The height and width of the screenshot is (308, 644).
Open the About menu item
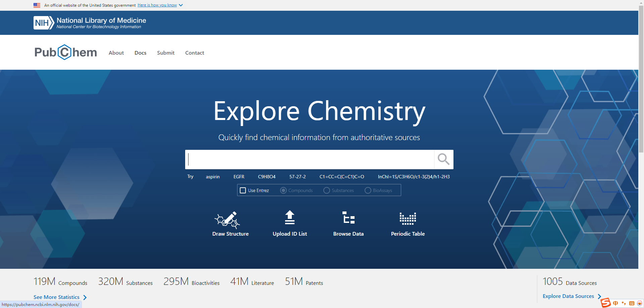(116, 53)
